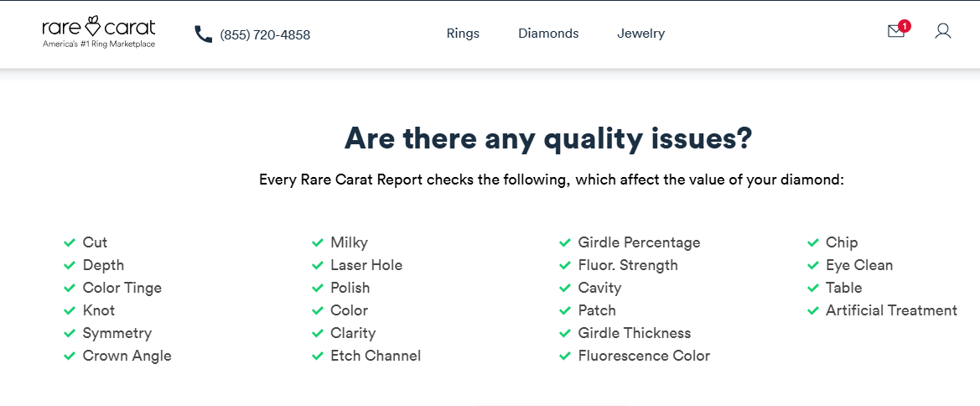980x406 pixels.
Task: Click the checkmark next to Milky
Action: (x=318, y=242)
